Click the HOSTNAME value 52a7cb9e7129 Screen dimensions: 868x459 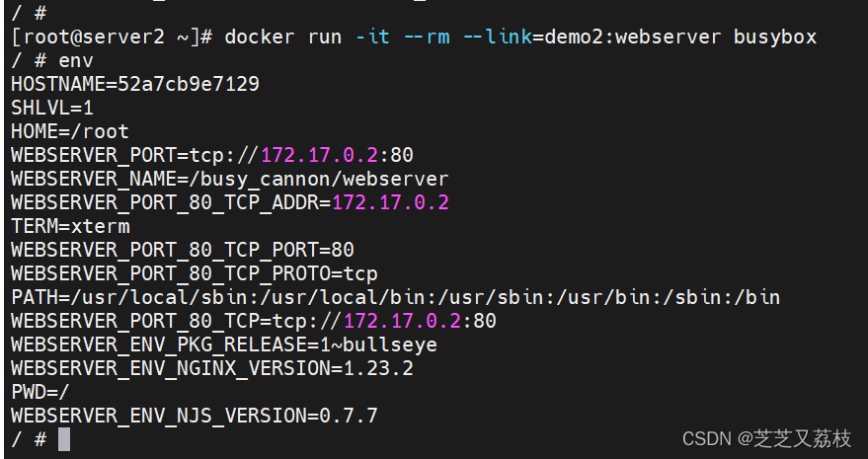coord(189,85)
